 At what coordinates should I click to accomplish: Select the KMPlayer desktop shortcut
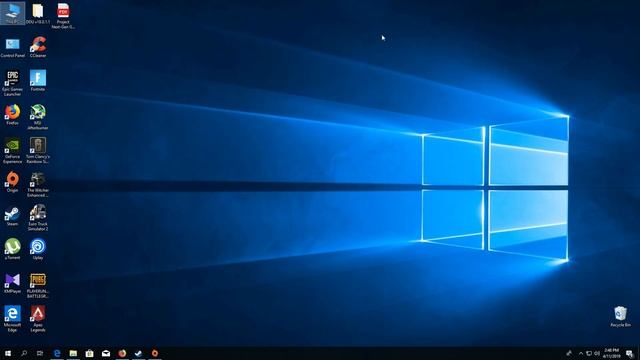[12, 283]
